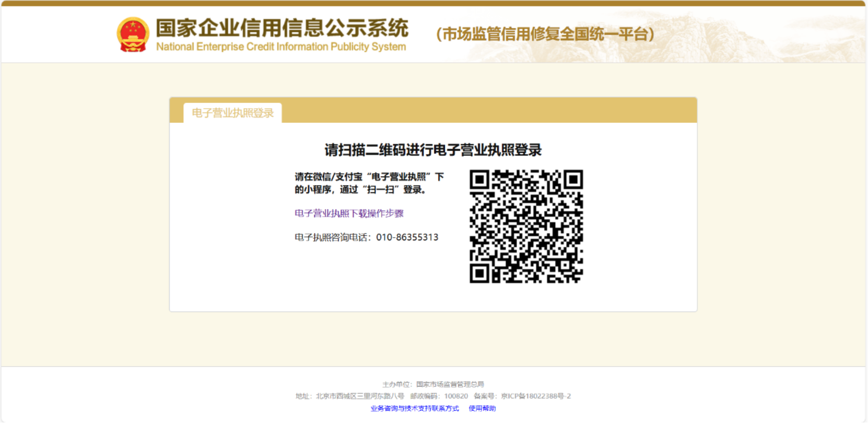Click the postal code 100820
This screenshot has width=868, height=423.
click(456, 396)
